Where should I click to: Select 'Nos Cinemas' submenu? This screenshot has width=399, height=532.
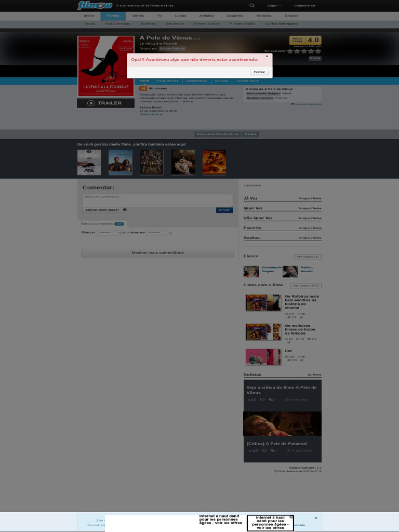pos(118,24)
